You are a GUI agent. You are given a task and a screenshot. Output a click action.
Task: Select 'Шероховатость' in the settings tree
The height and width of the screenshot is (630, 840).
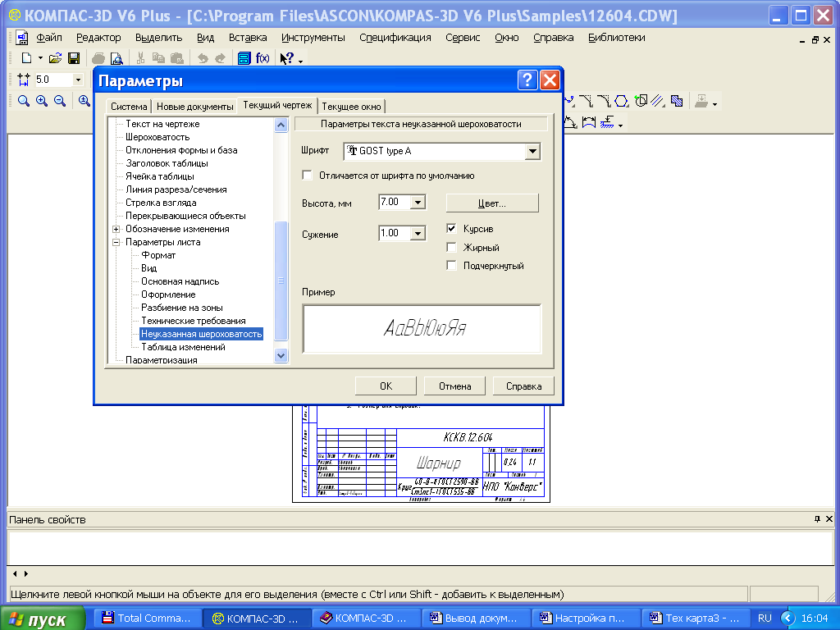(x=157, y=137)
